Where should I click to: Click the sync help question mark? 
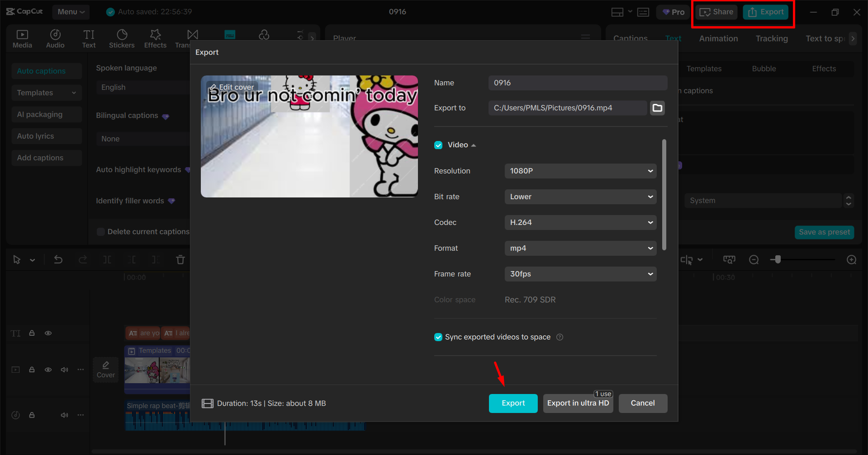click(560, 337)
